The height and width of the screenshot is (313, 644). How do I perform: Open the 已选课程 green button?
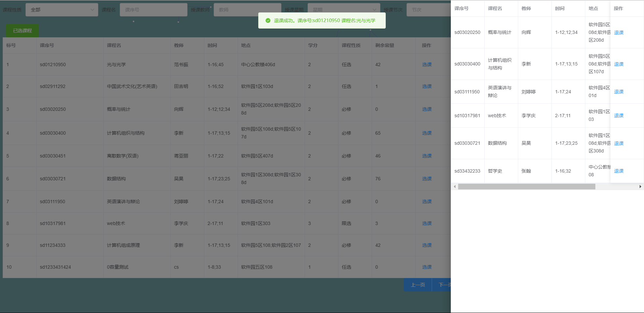(22, 31)
